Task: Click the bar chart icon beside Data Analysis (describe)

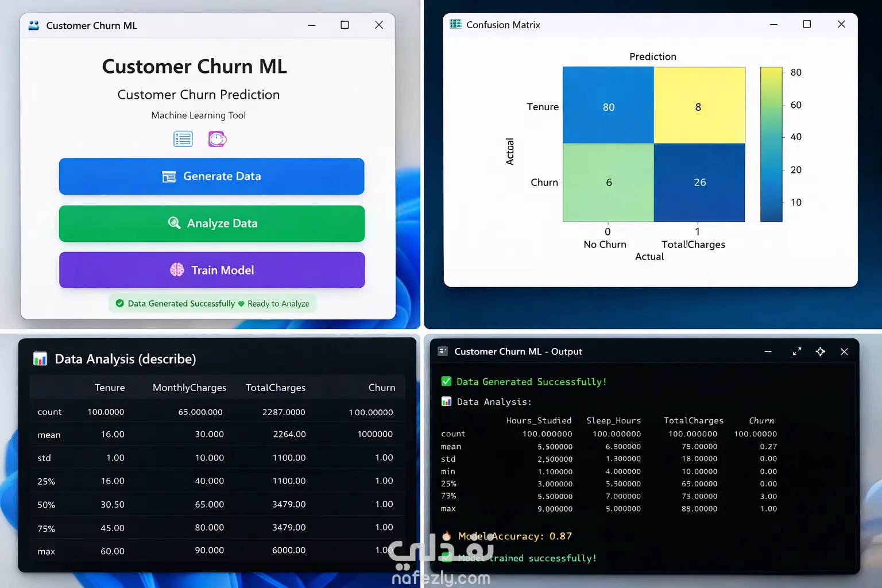Action: point(40,359)
